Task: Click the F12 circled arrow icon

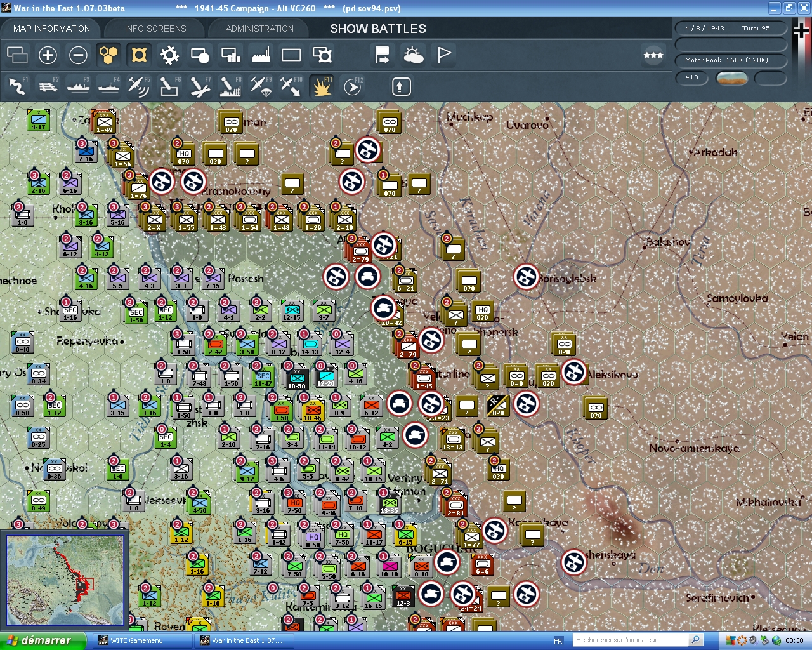Action: coord(353,86)
